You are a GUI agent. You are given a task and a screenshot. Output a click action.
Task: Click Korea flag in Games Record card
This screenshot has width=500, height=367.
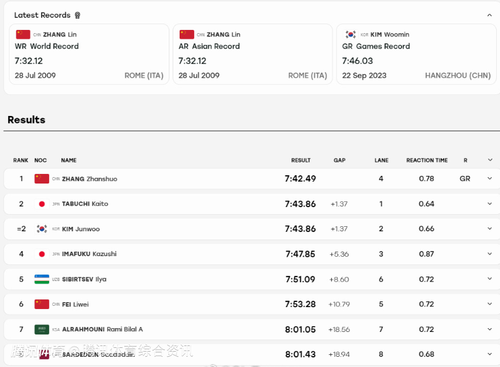[351, 34]
